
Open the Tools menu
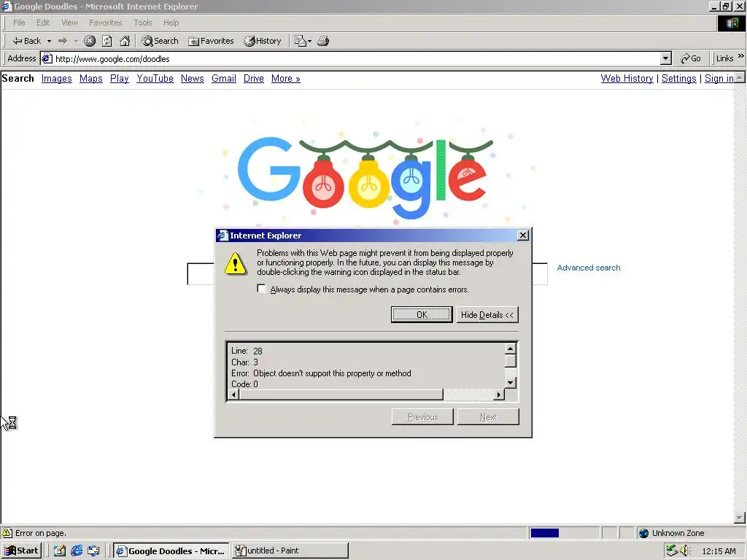tap(142, 23)
